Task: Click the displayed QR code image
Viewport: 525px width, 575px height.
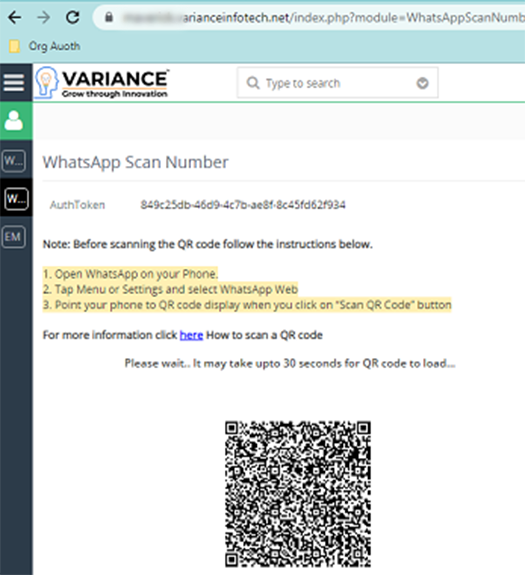Action: (298, 494)
